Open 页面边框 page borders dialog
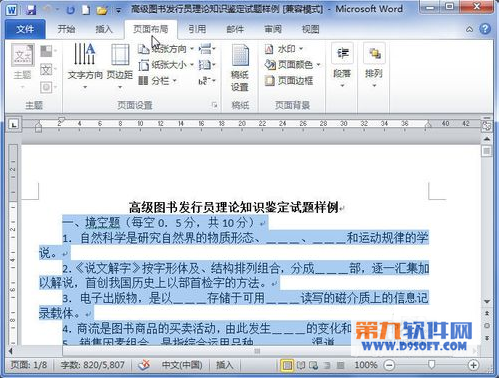This screenshot has width=499, height=378. [289, 81]
